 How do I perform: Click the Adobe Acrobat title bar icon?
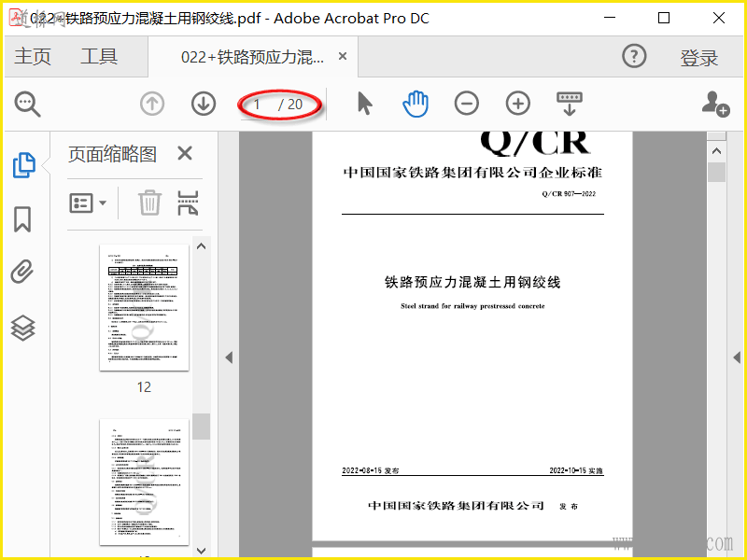pyautogui.click(x=18, y=18)
